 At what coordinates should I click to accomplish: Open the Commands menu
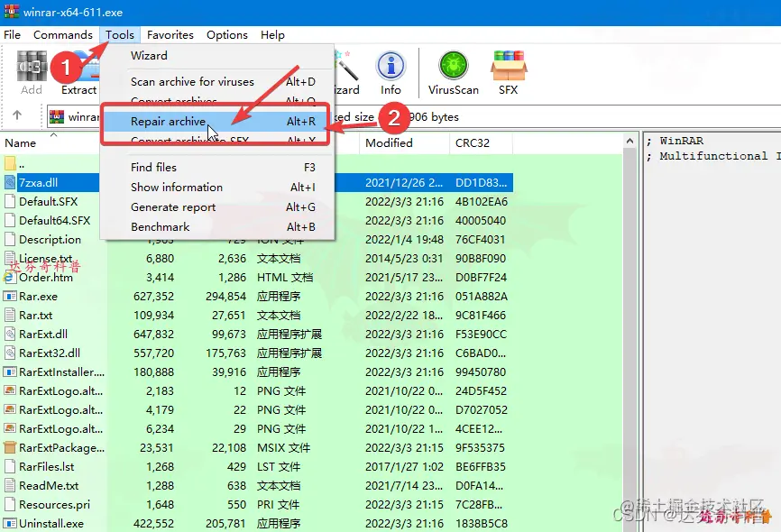click(63, 35)
